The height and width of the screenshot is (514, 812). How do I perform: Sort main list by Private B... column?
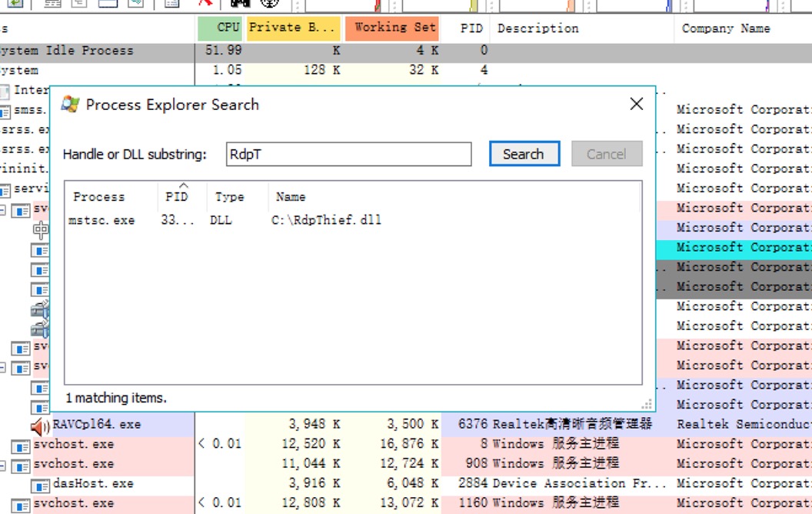tap(293, 28)
